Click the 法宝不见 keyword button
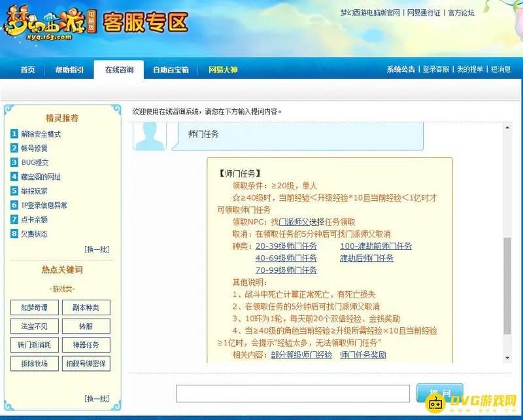523x420 pixels. click(35, 326)
